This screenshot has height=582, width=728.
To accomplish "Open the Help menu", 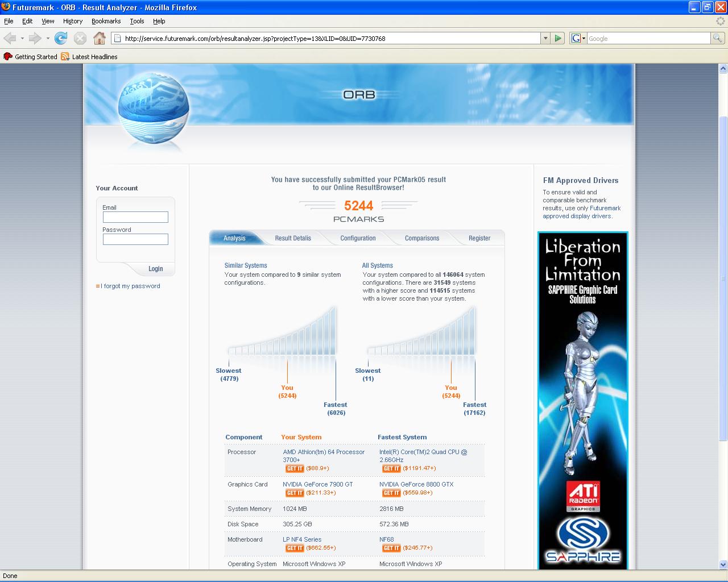I will click(159, 21).
